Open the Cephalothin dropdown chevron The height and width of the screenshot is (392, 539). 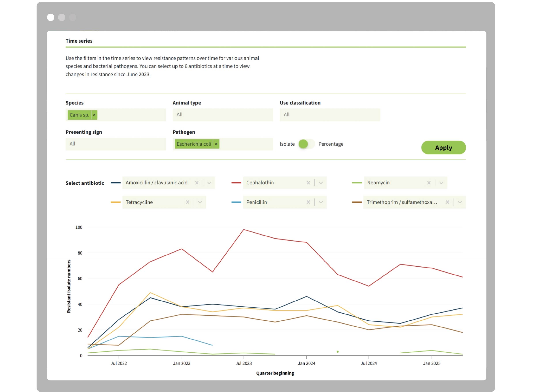coord(321,183)
